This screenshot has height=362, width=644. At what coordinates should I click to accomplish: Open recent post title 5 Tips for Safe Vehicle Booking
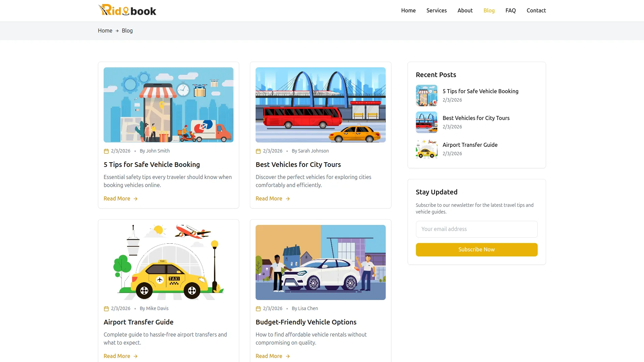(x=480, y=91)
